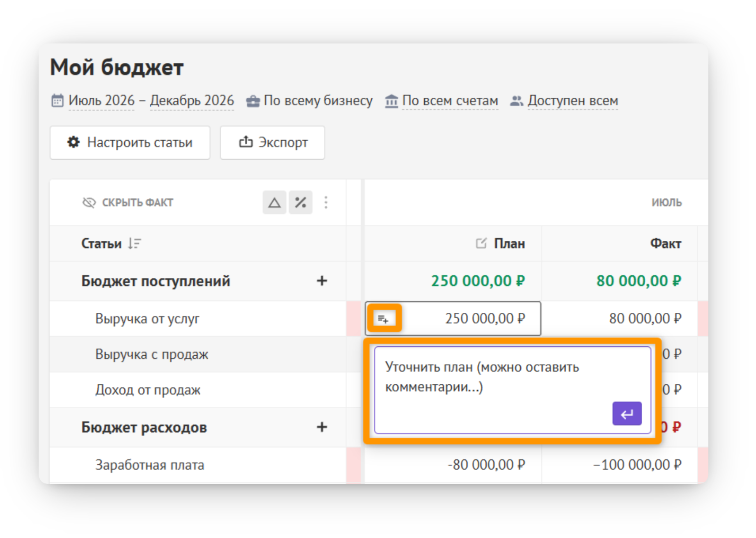756x538 pixels.
Task: Add an item to Бюджет расходов
Action: [x=322, y=427]
